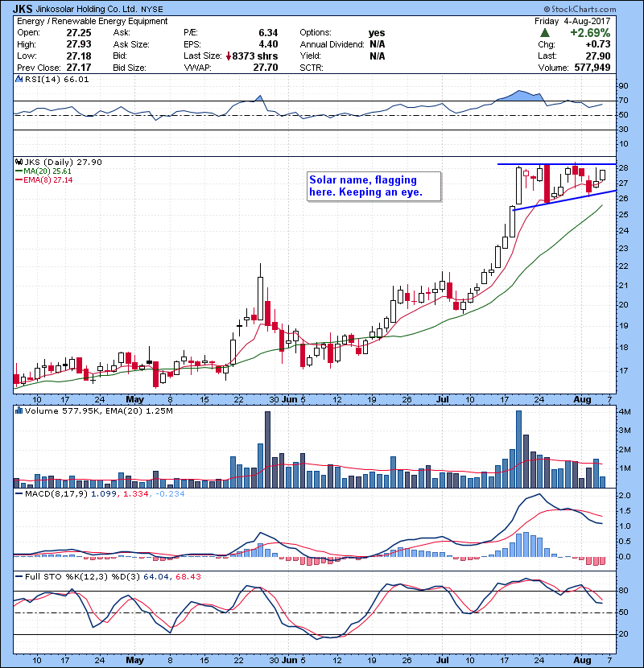Click the green up triangle near +2.69%
Screen dimensions: 644x668
tap(545, 33)
